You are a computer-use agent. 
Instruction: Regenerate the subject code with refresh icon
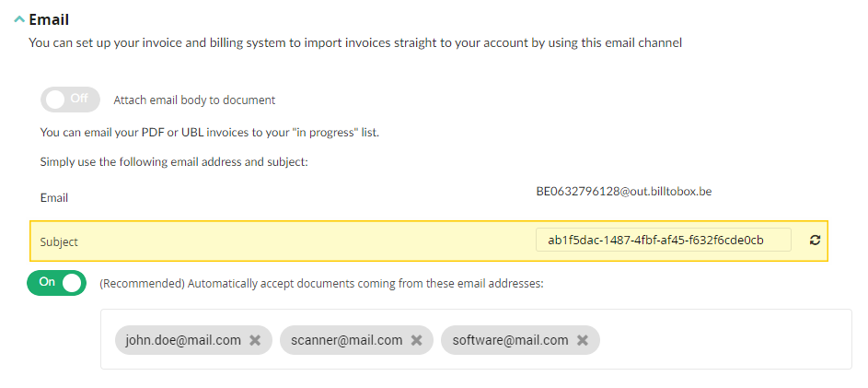815,240
